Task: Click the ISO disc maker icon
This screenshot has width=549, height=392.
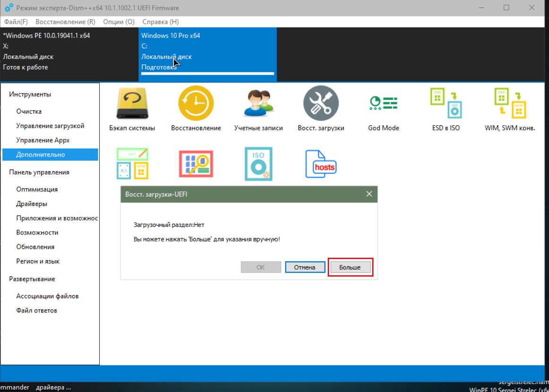Action: pyautogui.click(x=258, y=164)
